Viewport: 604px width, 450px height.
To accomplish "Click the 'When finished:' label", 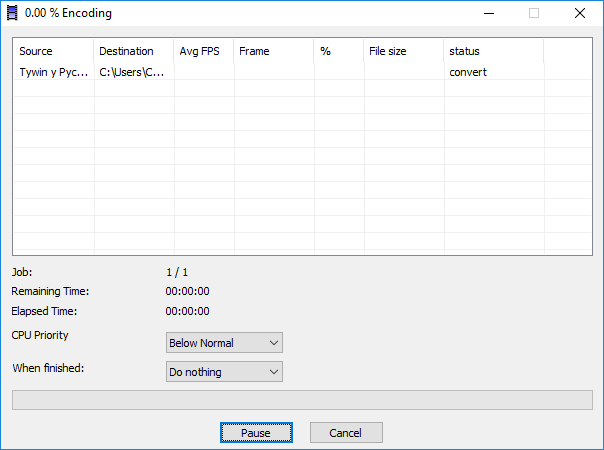I will [48, 368].
